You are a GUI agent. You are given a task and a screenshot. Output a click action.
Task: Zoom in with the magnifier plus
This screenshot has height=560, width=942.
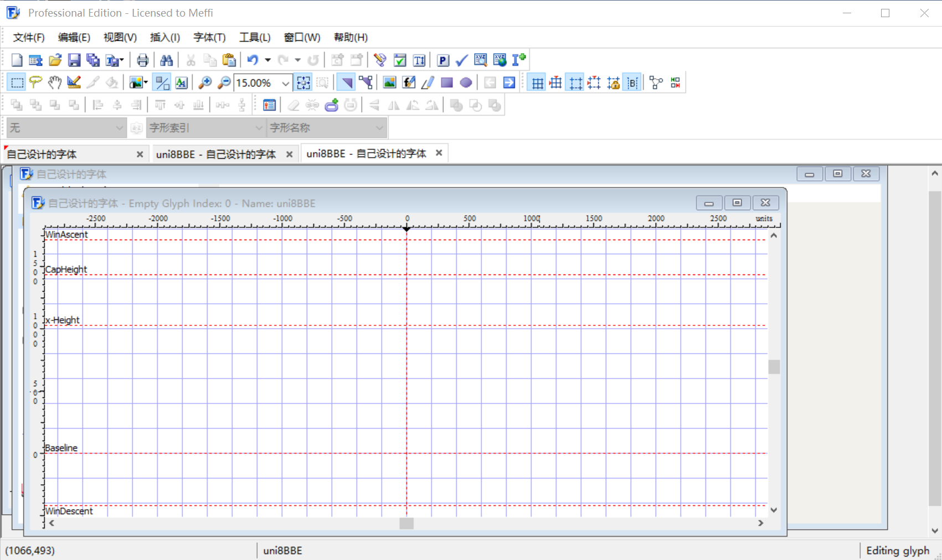(x=205, y=82)
